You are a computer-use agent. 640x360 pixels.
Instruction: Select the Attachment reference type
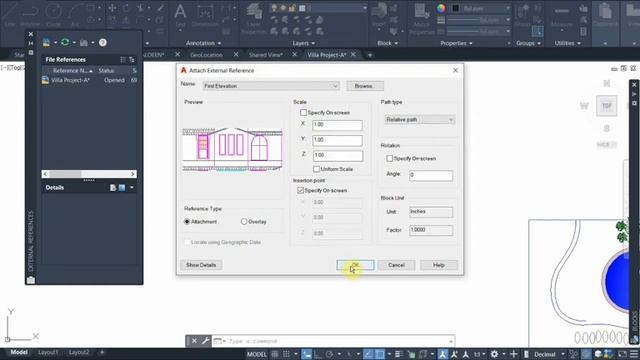pyautogui.click(x=187, y=222)
